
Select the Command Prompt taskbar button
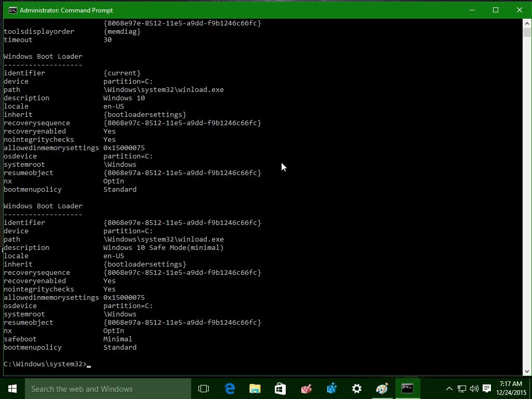pos(407,389)
